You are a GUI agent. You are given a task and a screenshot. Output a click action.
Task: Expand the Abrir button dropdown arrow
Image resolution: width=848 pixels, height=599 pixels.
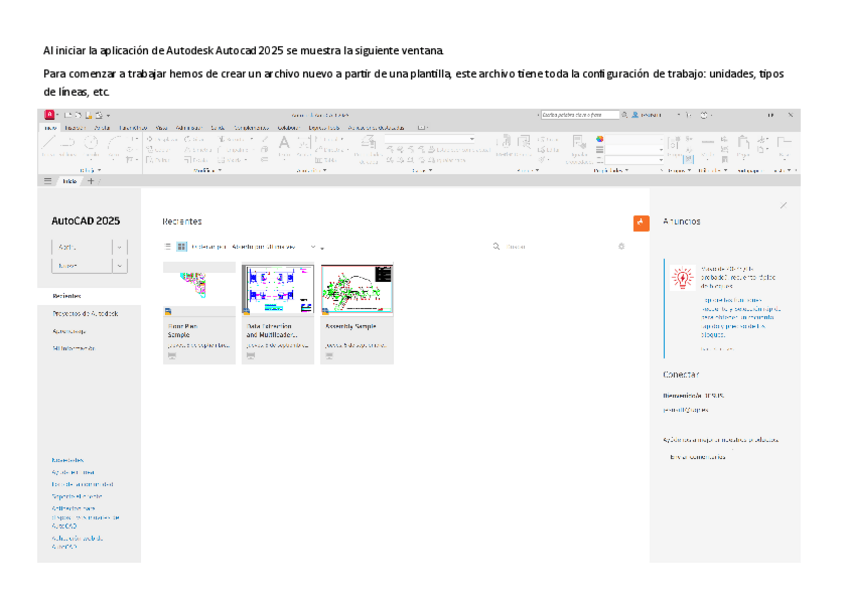coord(120,247)
